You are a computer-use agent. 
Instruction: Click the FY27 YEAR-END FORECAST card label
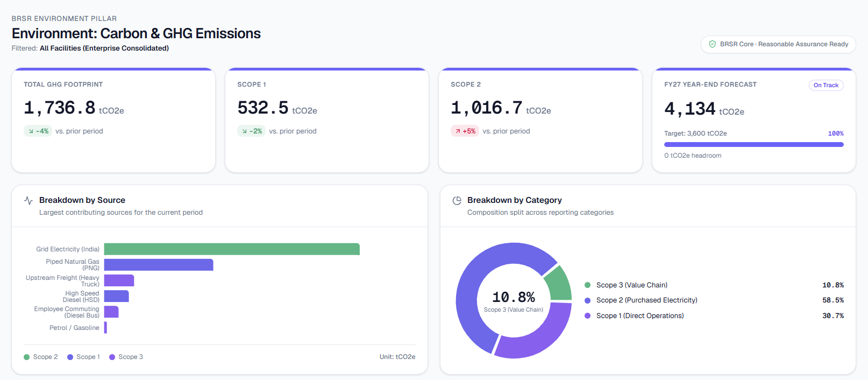(710, 85)
